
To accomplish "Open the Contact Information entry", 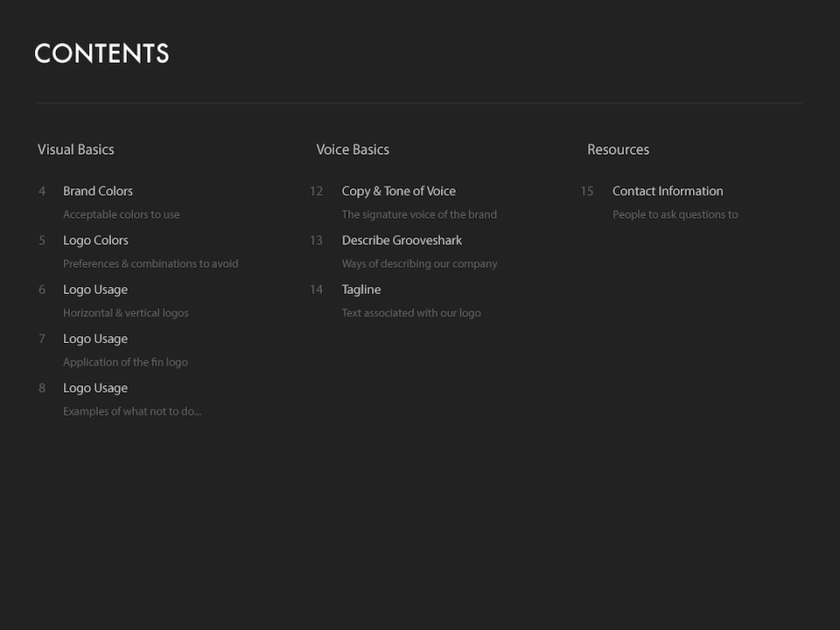I will [668, 191].
